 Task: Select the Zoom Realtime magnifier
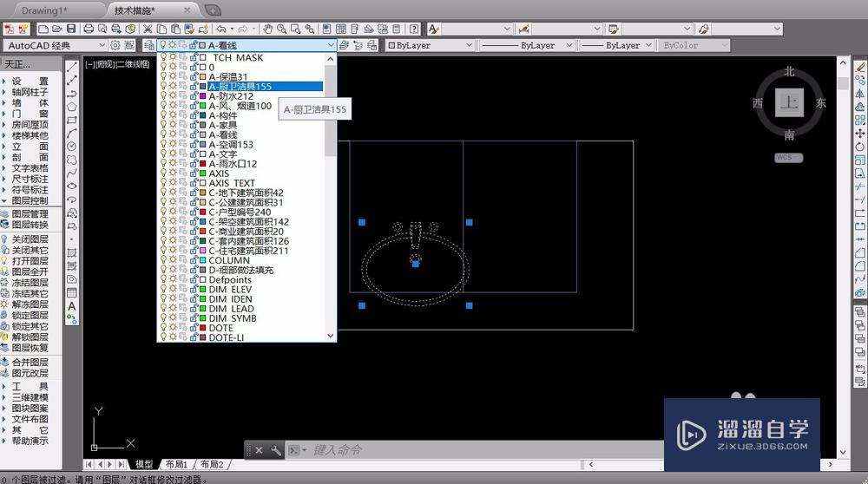tap(282, 29)
